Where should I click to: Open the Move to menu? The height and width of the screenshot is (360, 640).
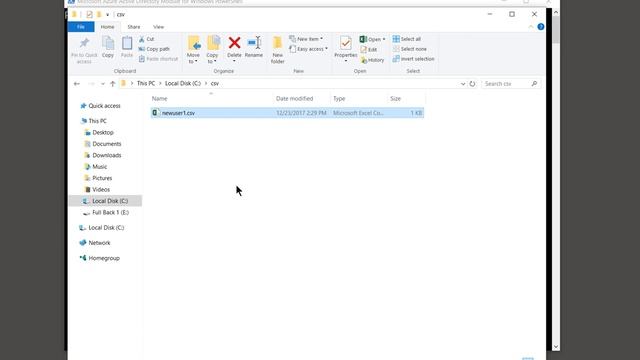click(193, 49)
